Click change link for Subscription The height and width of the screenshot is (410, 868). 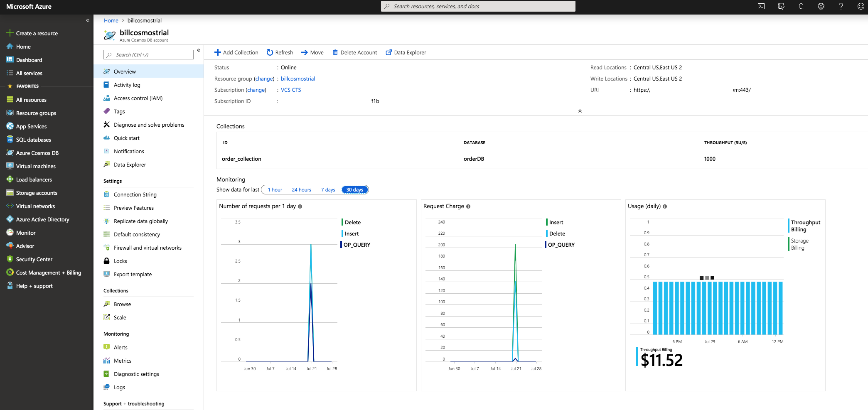pos(256,90)
